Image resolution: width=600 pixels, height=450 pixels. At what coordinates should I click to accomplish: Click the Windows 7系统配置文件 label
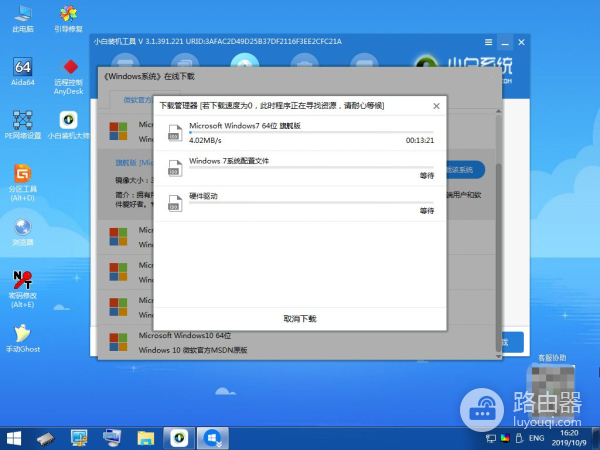pos(229,161)
